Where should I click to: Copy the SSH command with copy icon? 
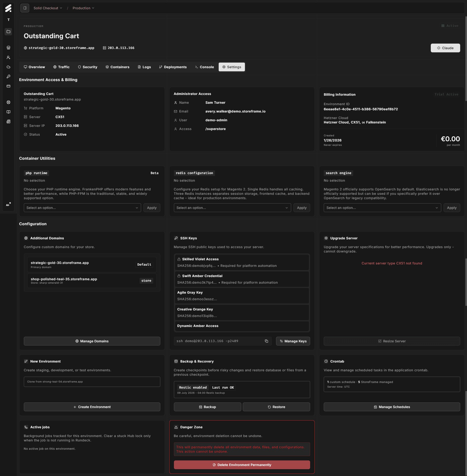(x=266, y=341)
